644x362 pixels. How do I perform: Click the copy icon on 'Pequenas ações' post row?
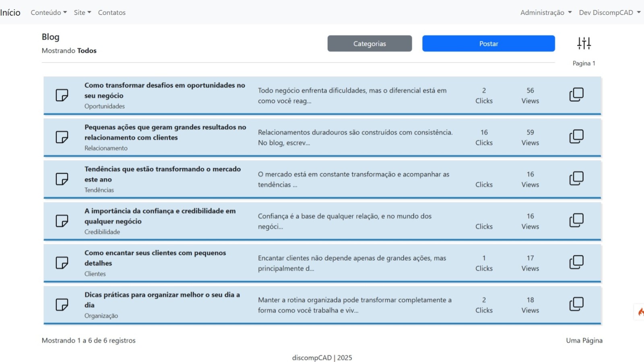[x=576, y=137]
